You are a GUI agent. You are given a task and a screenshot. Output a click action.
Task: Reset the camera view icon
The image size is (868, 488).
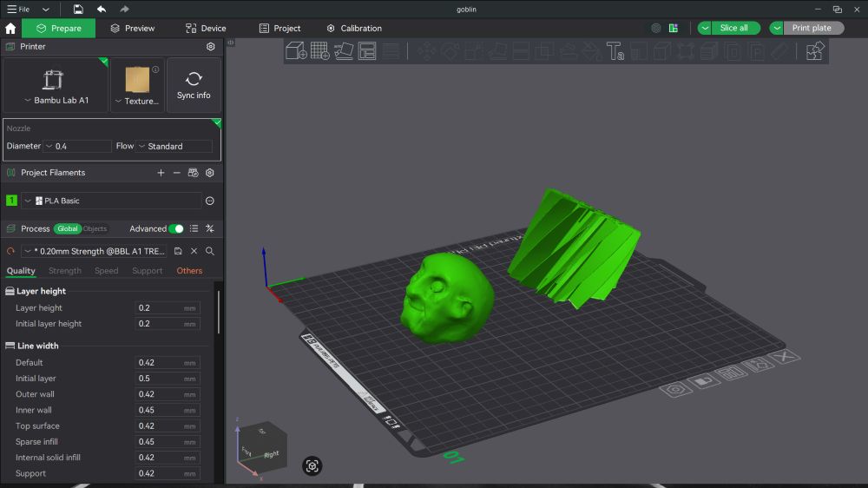(x=312, y=465)
